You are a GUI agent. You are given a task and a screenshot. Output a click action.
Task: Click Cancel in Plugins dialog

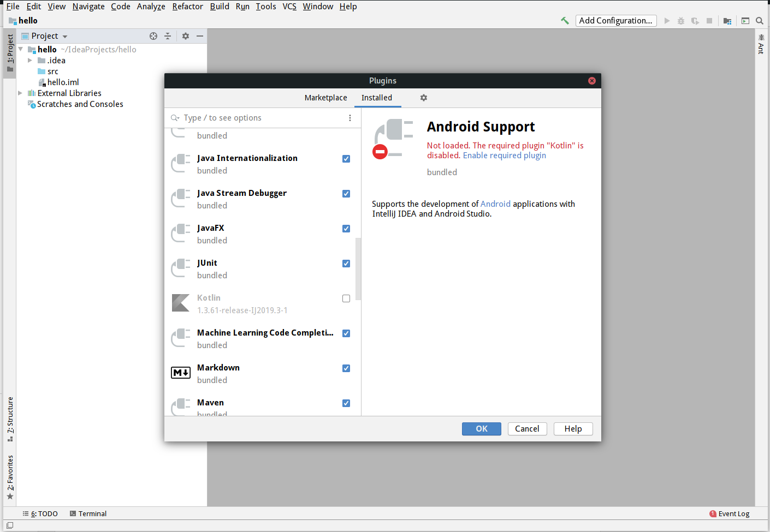point(527,429)
